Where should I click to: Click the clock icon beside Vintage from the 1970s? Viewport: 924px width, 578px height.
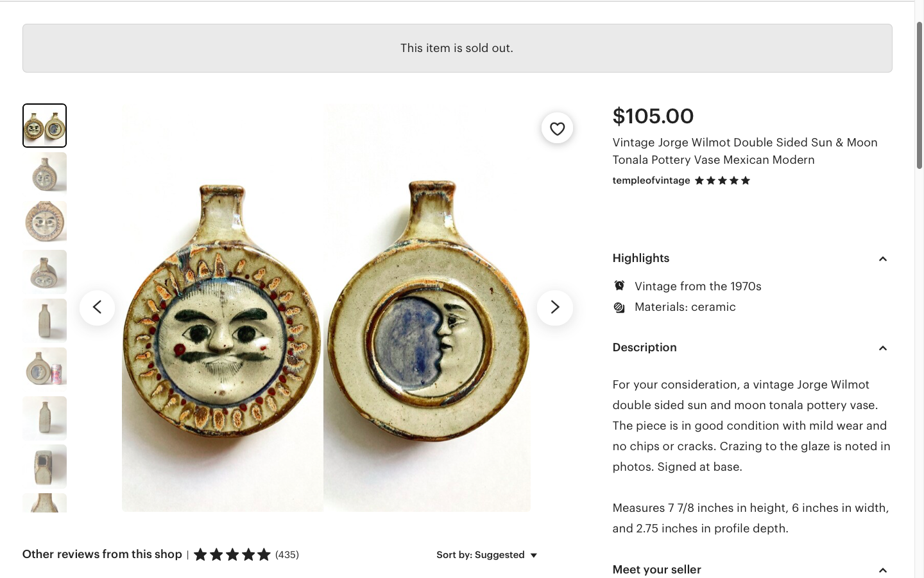(619, 286)
